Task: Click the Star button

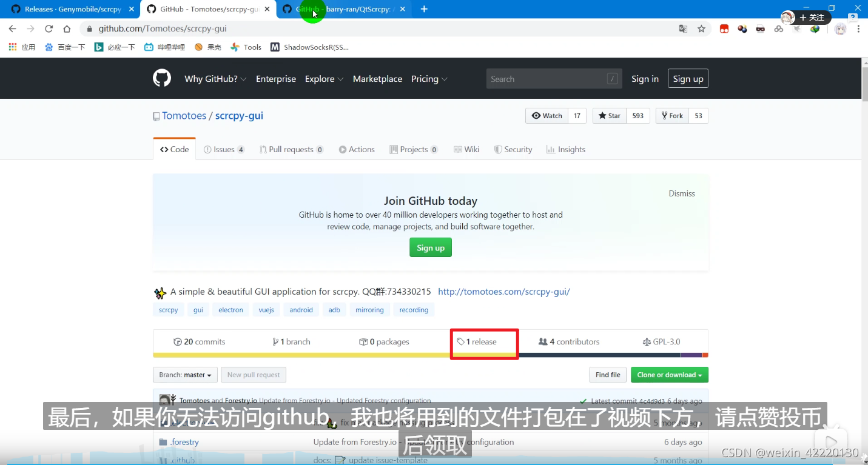Action: click(x=610, y=116)
